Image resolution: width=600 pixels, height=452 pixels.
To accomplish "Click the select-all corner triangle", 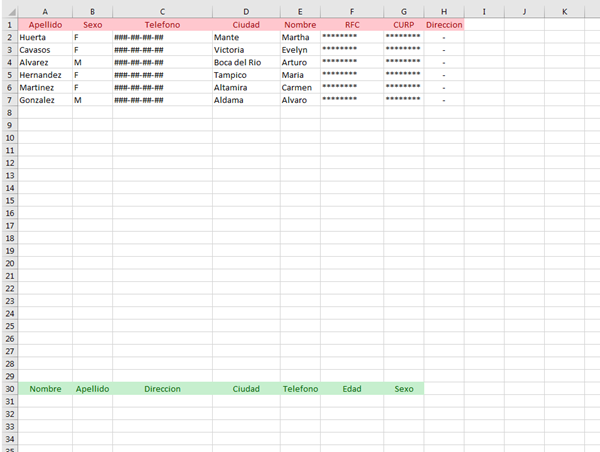I will coord(10,12).
